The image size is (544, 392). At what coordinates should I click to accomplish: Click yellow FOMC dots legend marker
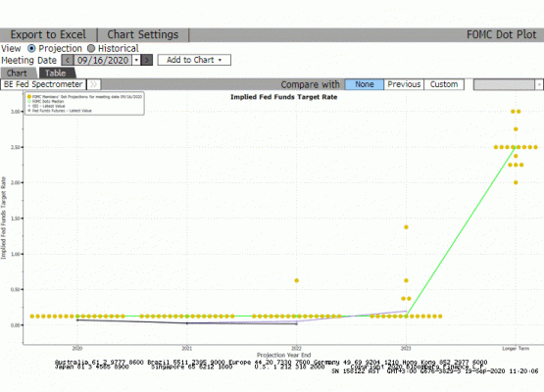(29, 96)
